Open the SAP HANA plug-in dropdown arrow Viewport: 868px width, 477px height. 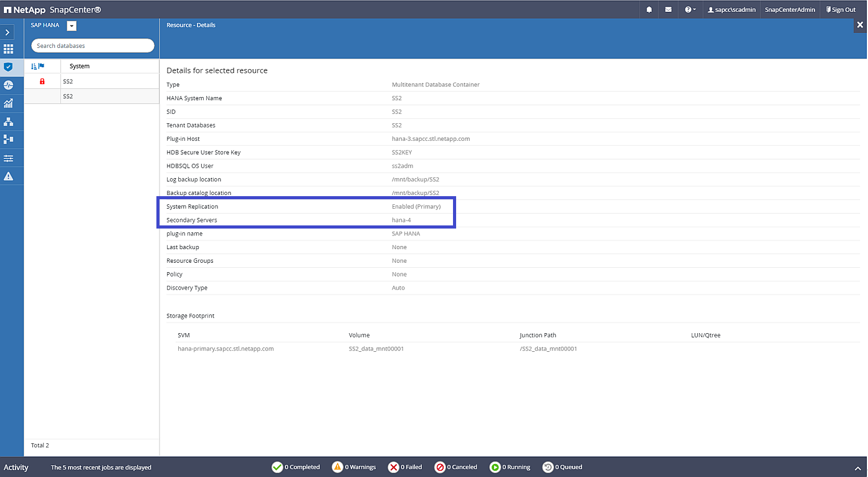pos(71,26)
